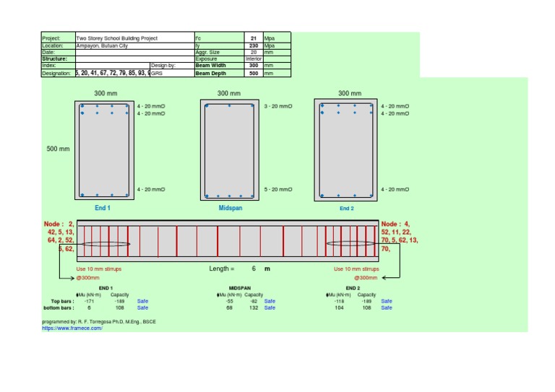Click the Midspan beam cross-section drawing
555x392 pixels.
[x=230, y=150]
